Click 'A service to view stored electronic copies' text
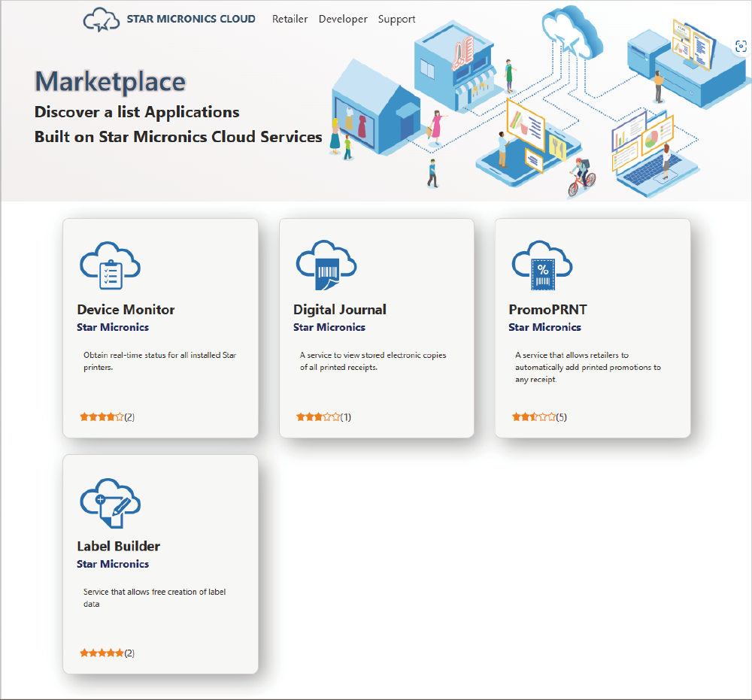This screenshot has width=752, height=700. point(373,361)
